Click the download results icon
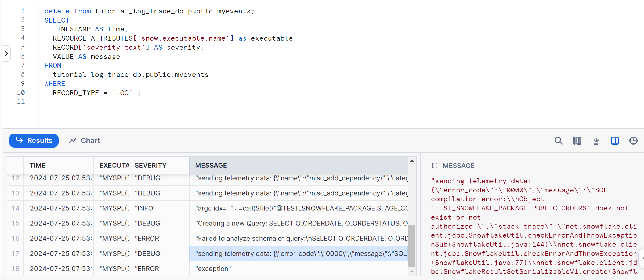The height and width of the screenshot is (280, 644). click(x=596, y=141)
